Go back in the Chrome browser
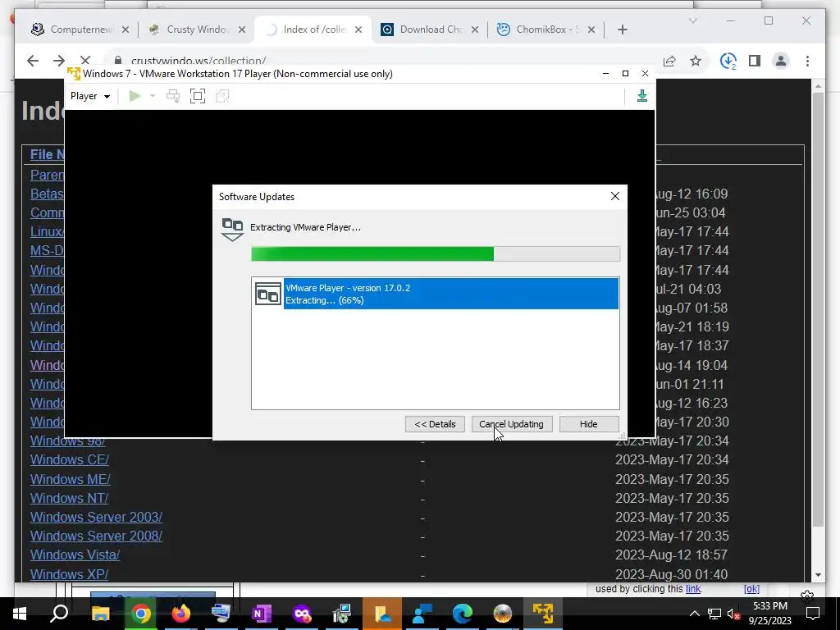 click(33, 61)
